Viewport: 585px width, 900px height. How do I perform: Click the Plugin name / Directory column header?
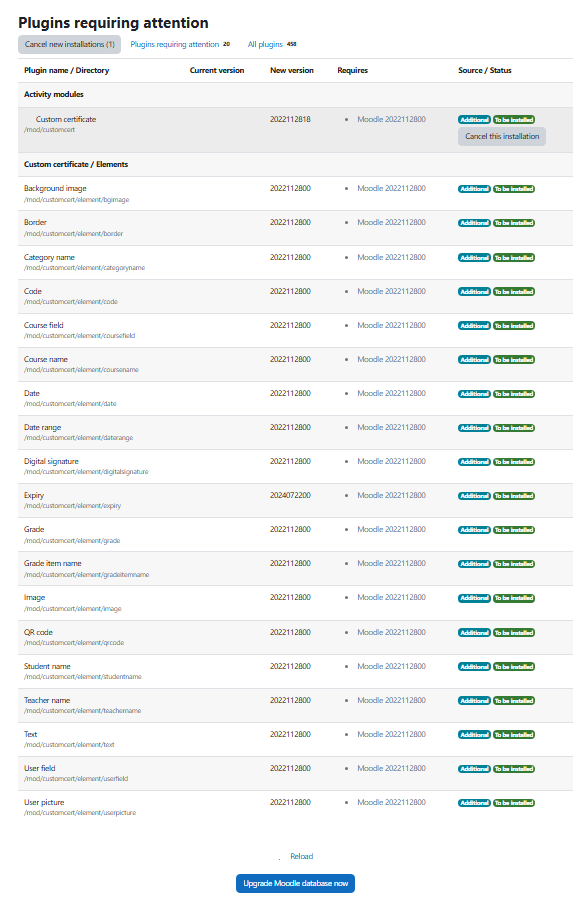pos(67,70)
